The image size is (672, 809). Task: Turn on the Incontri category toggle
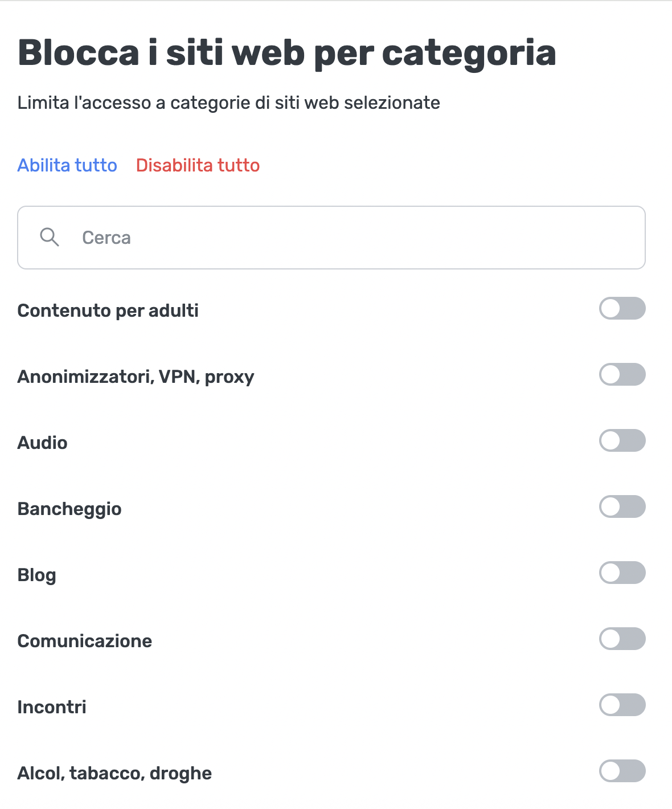pyautogui.click(x=622, y=705)
